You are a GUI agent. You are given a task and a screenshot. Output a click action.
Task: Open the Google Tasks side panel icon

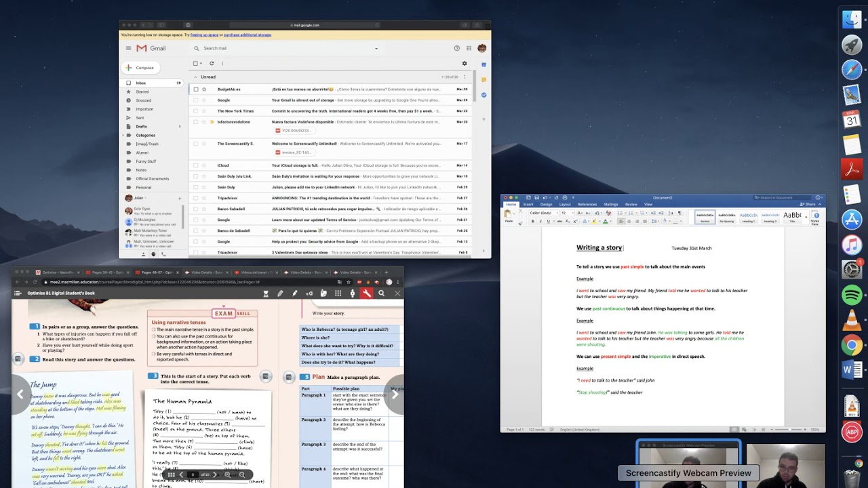(484, 95)
